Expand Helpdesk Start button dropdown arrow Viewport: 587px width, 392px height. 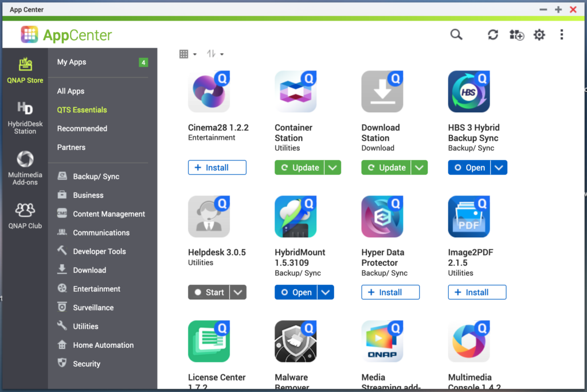click(238, 292)
